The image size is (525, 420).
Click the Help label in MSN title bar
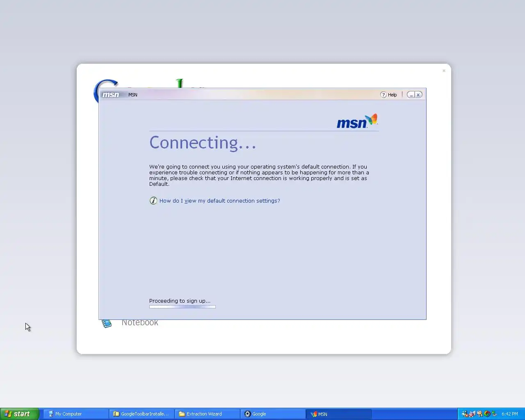tap(393, 95)
